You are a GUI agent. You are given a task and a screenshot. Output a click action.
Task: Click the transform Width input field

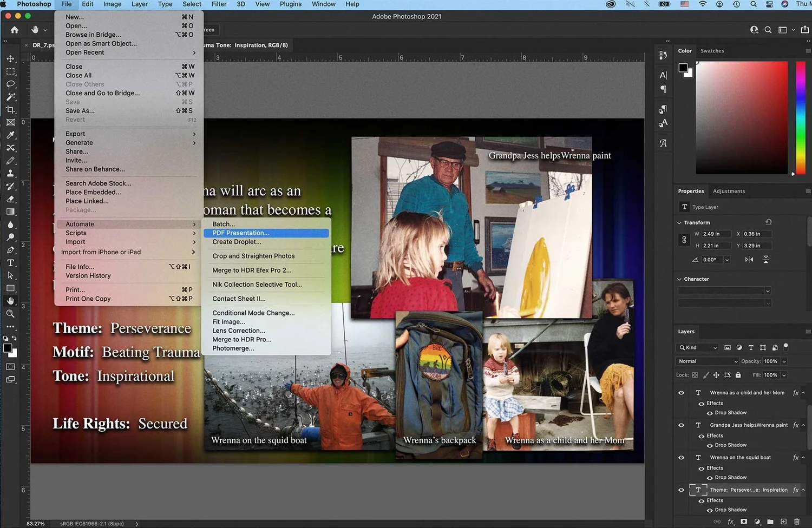(x=716, y=234)
